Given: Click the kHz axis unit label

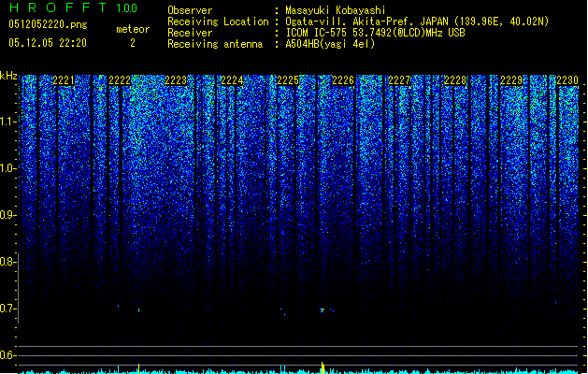Looking at the screenshot, I should 8,76.
